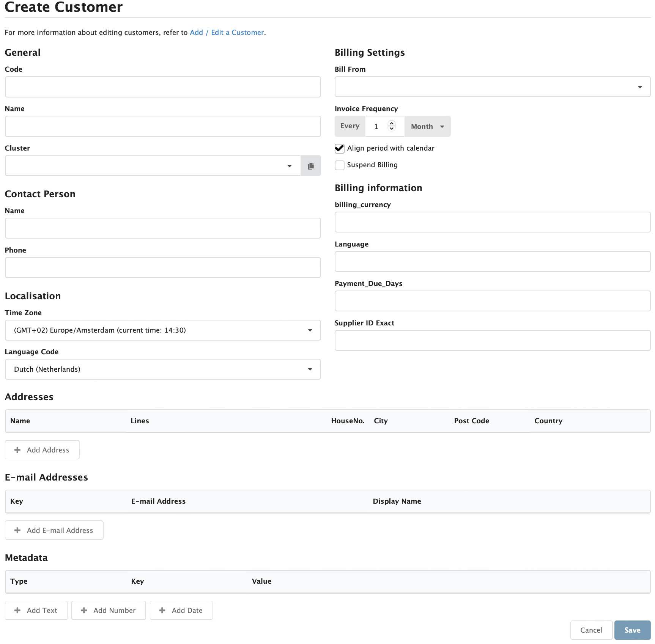Expand the Cluster selection dropdown
The image size is (655, 644).
(289, 166)
